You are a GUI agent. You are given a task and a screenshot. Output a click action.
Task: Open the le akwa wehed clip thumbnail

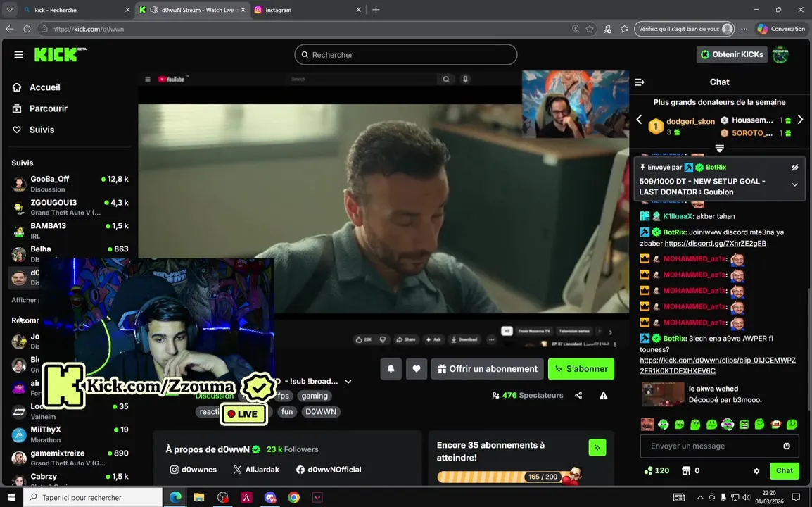[663, 394]
